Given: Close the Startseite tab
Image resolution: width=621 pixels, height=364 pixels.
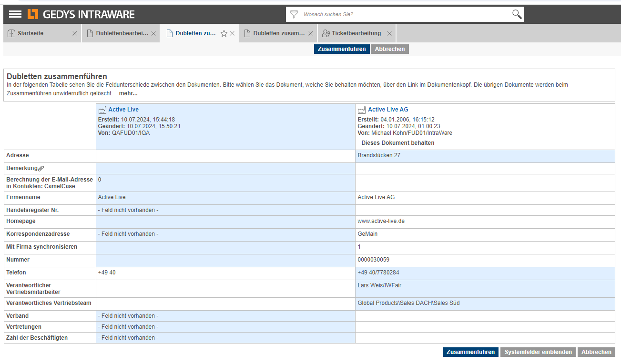Looking at the screenshot, I should [x=75, y=33].
